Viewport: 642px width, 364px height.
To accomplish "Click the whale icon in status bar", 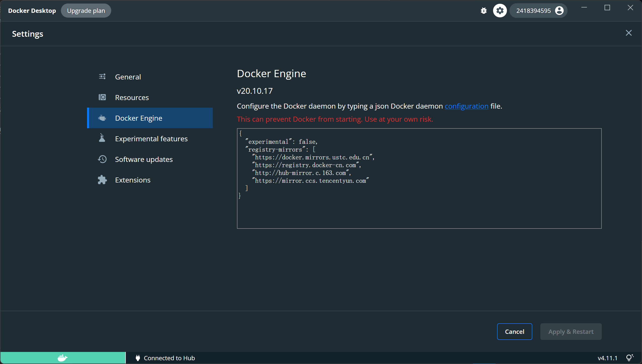I will click(x=62, y=358).
